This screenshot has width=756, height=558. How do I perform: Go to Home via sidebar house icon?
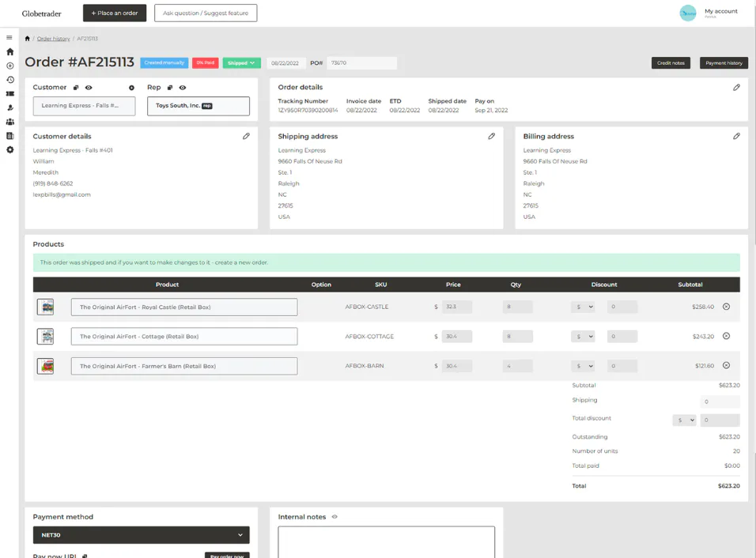(9, 51)
